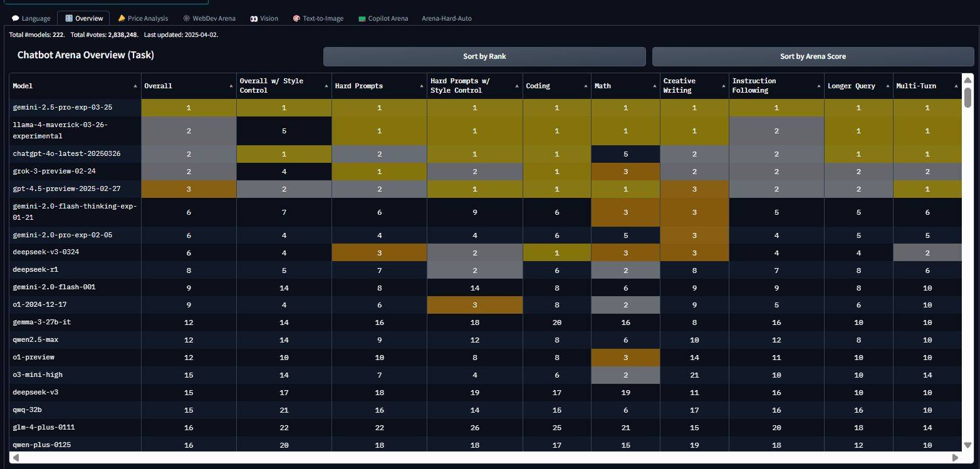Select o3-mini-high model name
Screen dimensions: 980x469
click(38, 374)
